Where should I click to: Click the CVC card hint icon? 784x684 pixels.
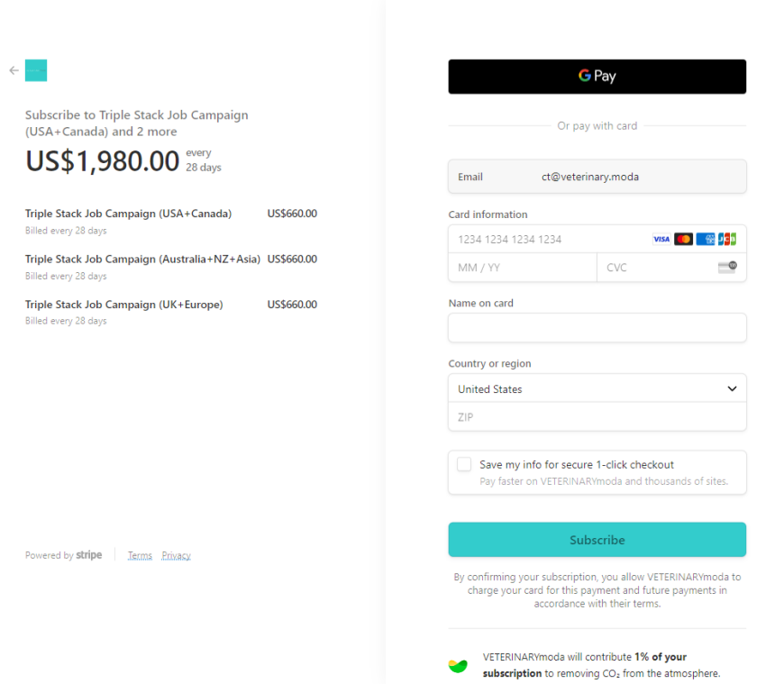coord(727,267)
